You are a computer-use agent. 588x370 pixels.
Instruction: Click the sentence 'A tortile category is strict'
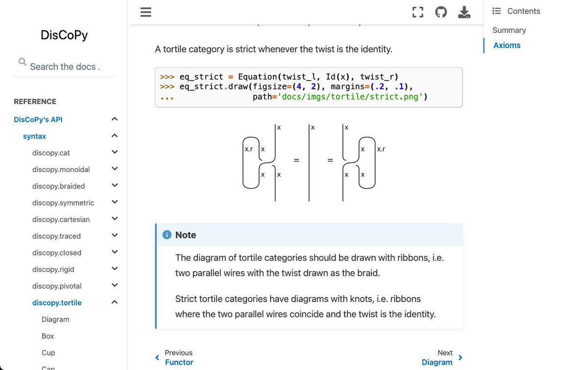pos(273,49)
